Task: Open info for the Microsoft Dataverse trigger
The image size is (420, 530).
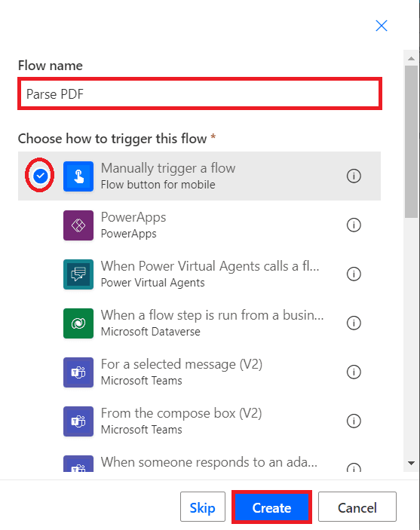Action: click(354, 323)
